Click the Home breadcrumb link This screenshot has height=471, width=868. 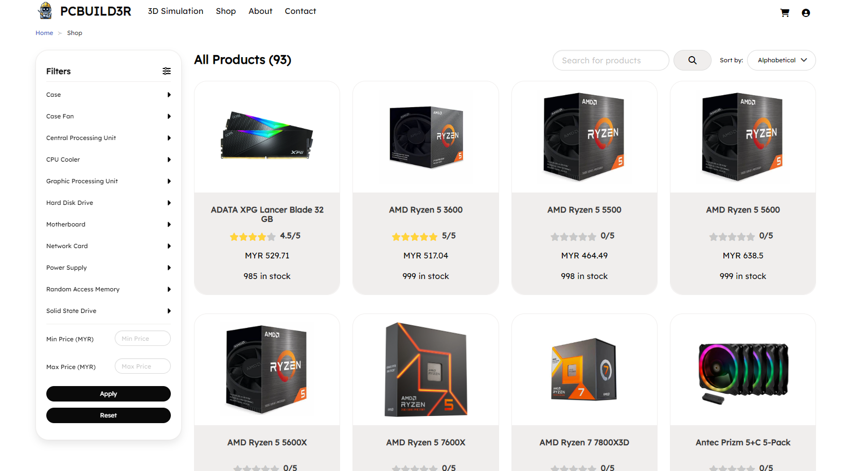(44, 33)
